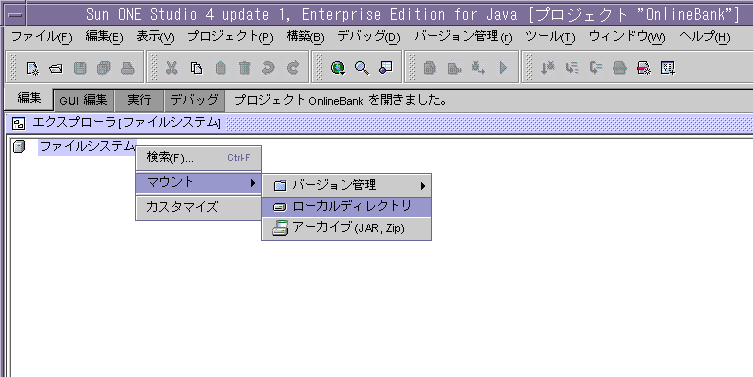Switch to the GUI 編集 workspace tab
This screenshot has width=753, height=377.
(x=84, y=100)
